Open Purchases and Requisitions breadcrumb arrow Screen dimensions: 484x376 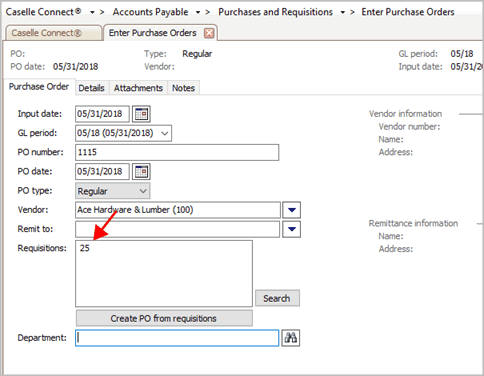click(342, 12)
